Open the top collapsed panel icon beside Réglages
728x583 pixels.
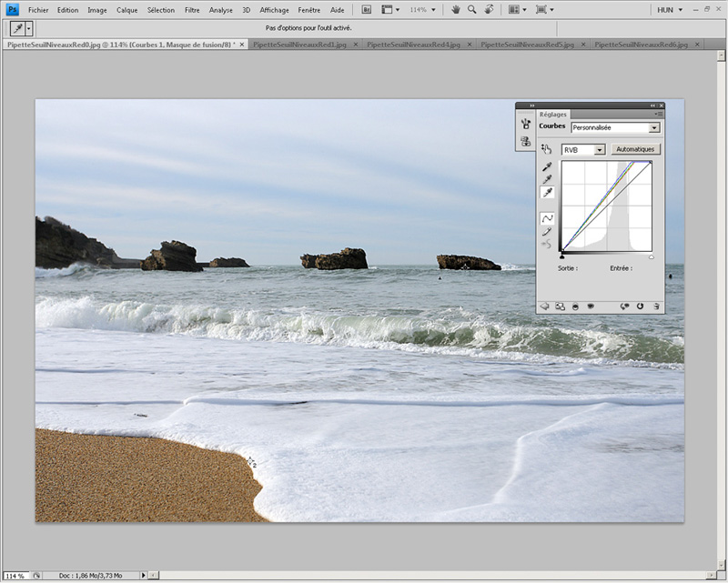coord(526,124)
